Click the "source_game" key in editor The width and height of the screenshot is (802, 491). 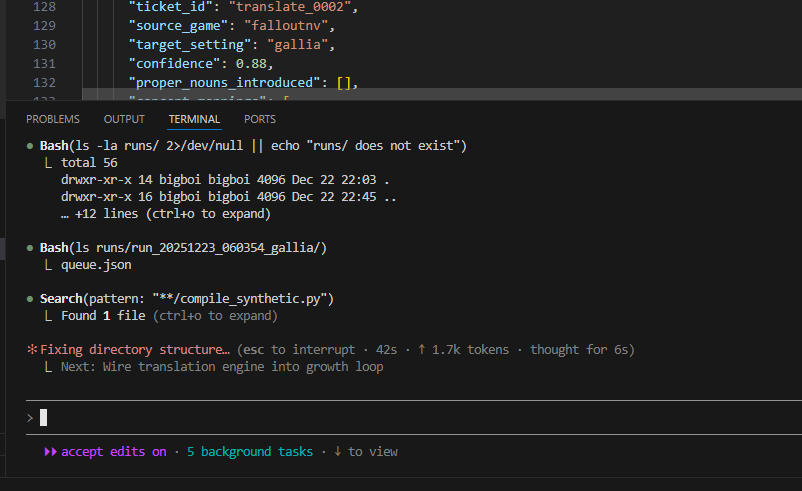click(178, 26)
